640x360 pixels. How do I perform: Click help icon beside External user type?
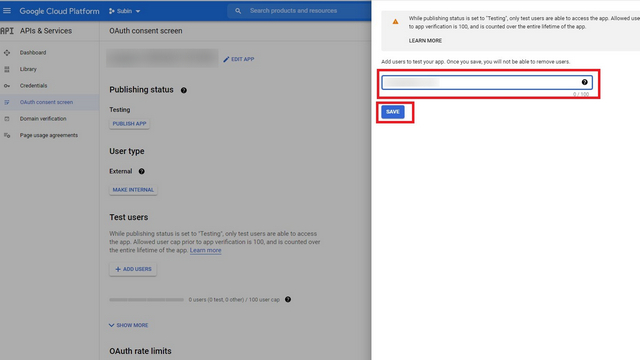142,171
